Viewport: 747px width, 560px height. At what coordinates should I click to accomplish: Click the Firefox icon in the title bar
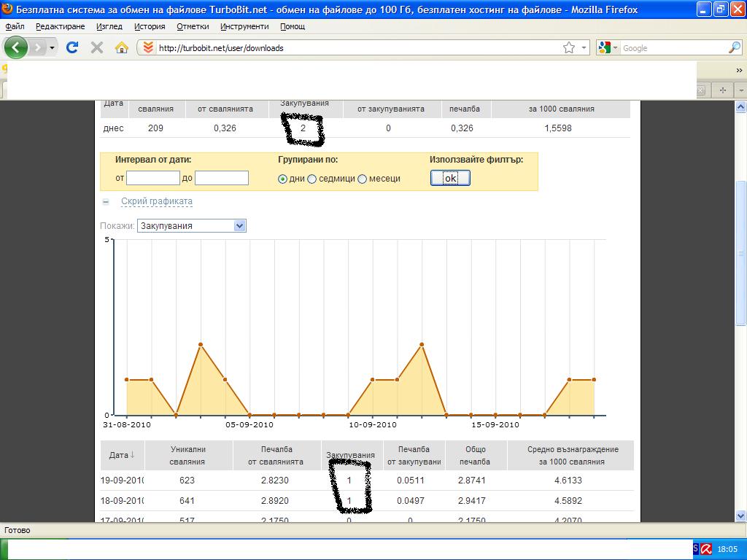7,9
